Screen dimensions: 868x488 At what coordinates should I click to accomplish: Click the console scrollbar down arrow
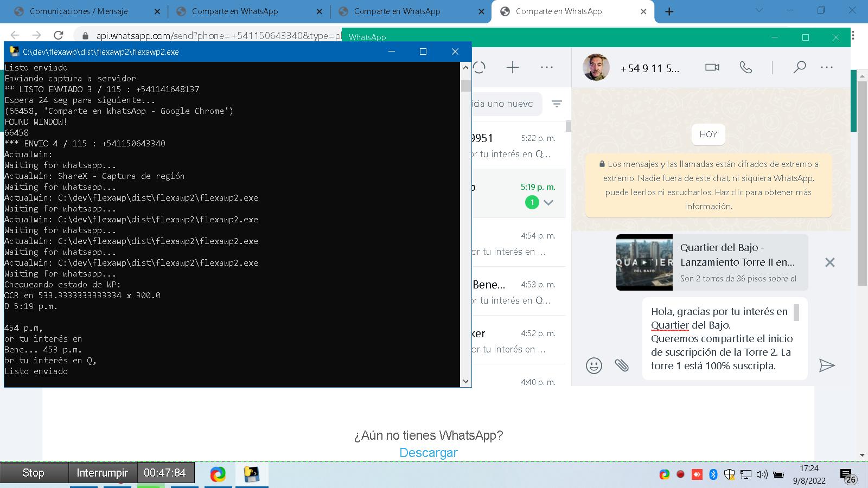[465, 381]
